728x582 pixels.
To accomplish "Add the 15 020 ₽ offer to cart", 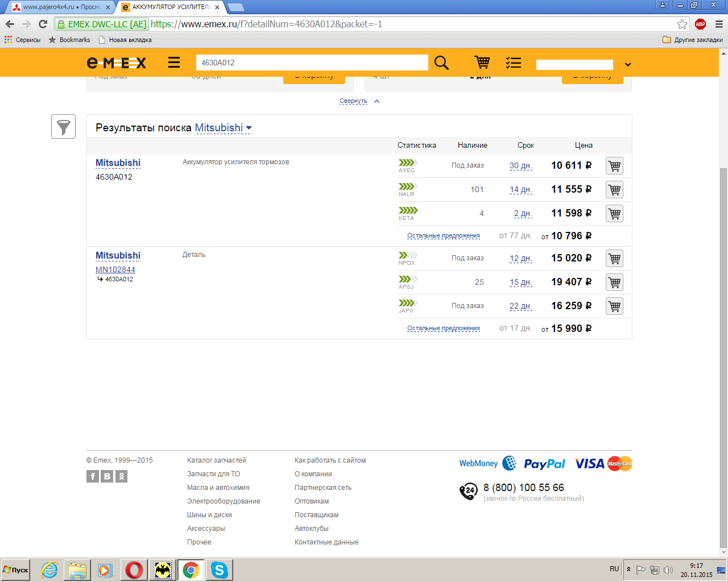I will [x=614, y=259].
